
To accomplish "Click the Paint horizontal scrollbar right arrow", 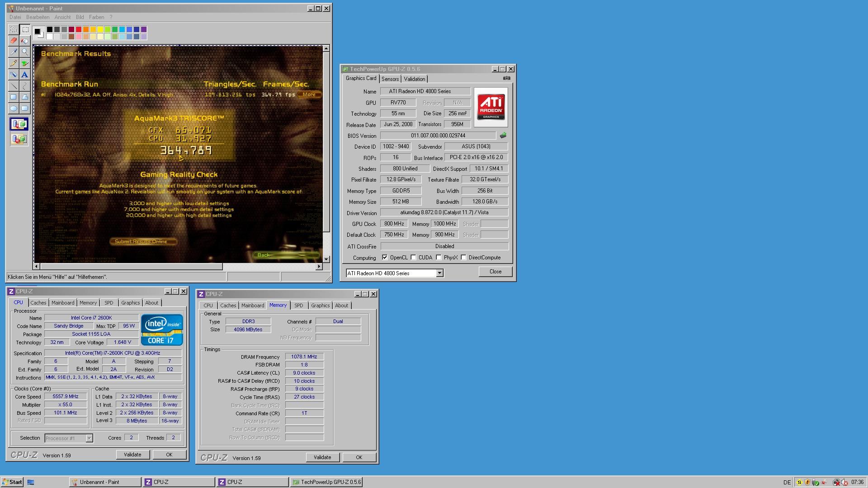I will 319,267.
